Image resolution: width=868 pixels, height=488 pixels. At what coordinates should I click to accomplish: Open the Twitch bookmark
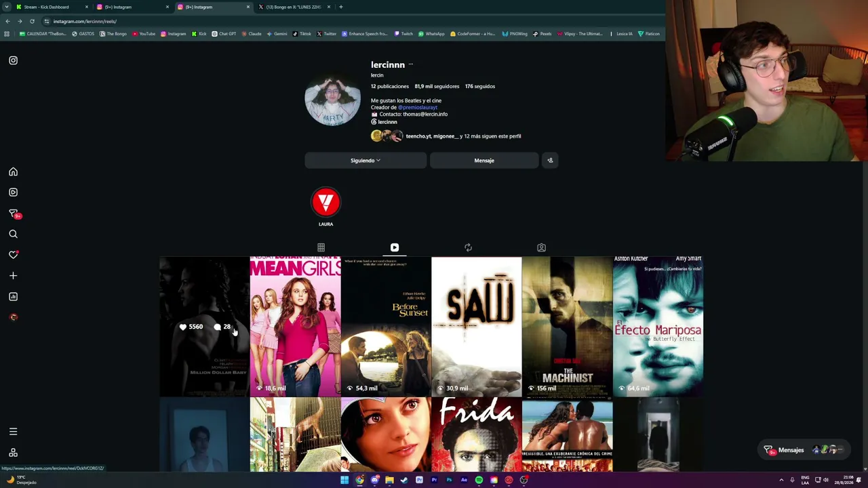403,34
